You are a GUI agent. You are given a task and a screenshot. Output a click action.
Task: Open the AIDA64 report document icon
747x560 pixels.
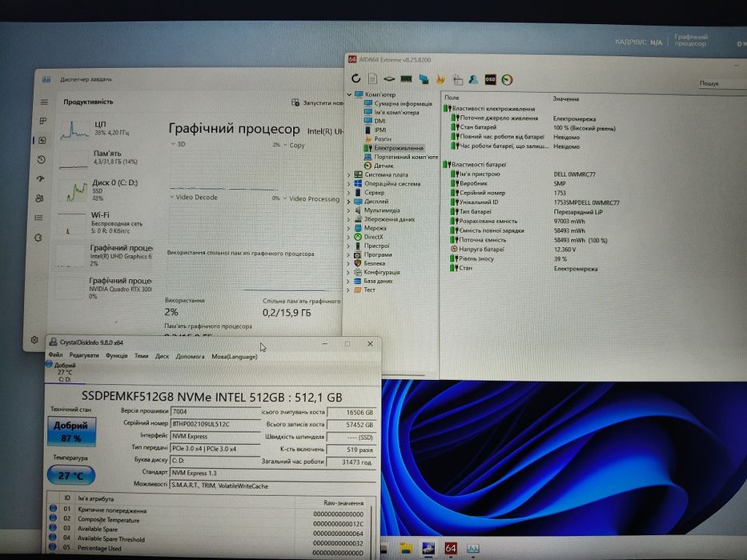(372, 78)
